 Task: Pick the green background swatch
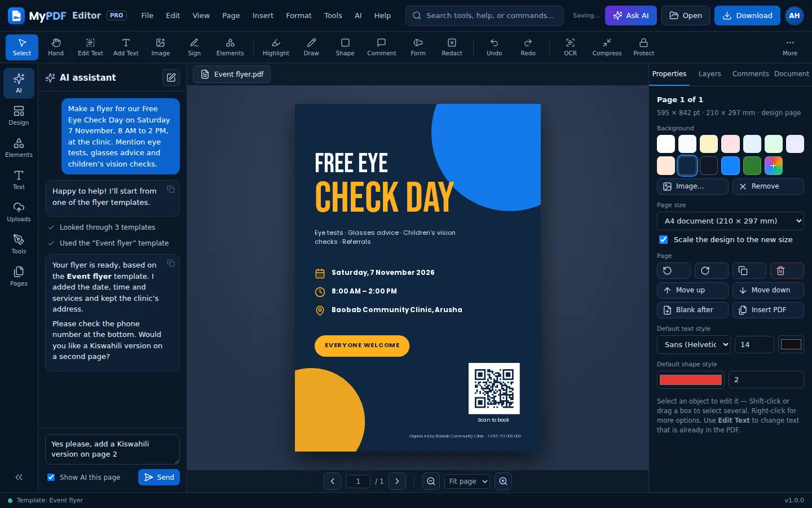pos(752,165)
